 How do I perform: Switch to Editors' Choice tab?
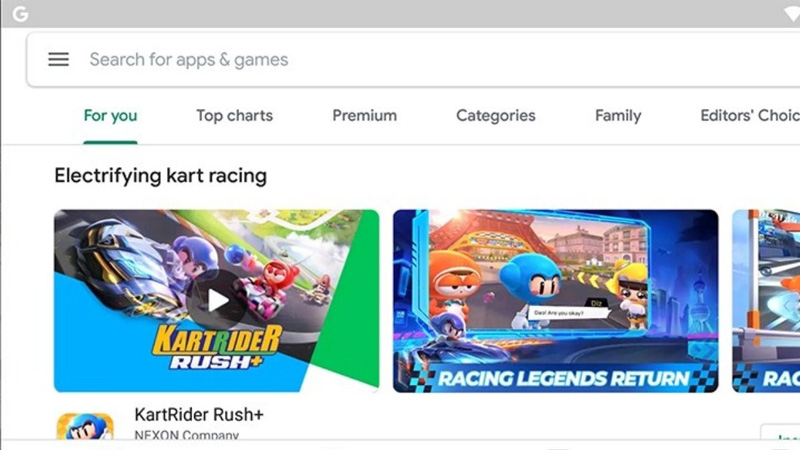[750, 116]
